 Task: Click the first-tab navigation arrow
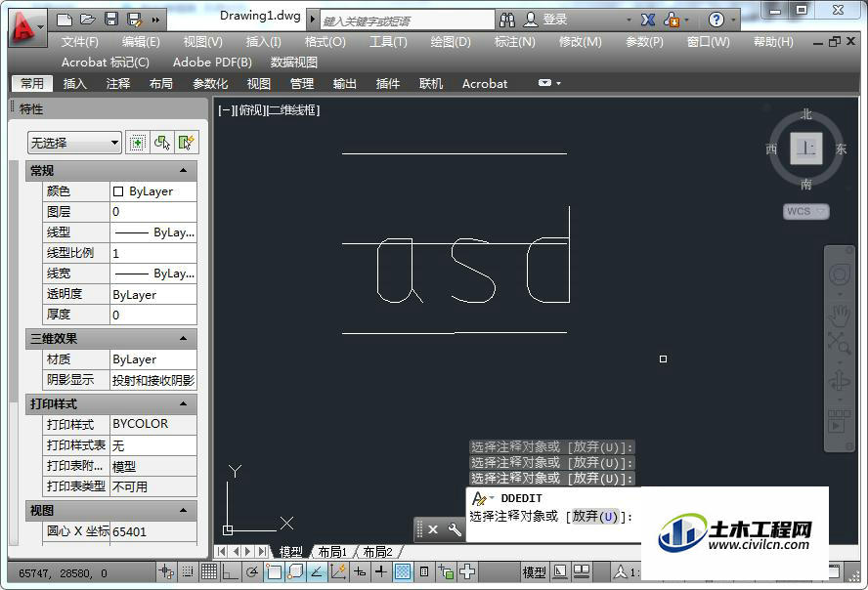coord(222,551)
